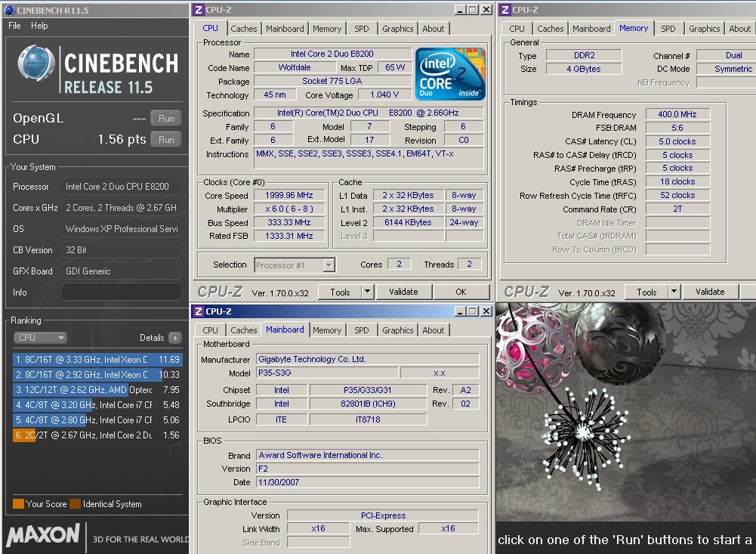
Task: Select ranking row 5 Core i7 5.06
Action: (x=98, y=419)
